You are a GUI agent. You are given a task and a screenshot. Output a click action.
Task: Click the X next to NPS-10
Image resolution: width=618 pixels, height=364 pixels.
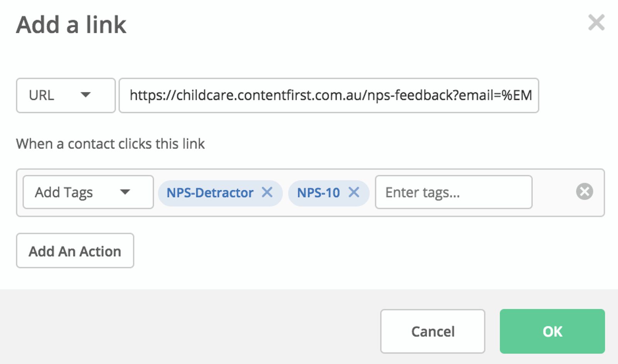pyautogui.click(x=353, y=193)
